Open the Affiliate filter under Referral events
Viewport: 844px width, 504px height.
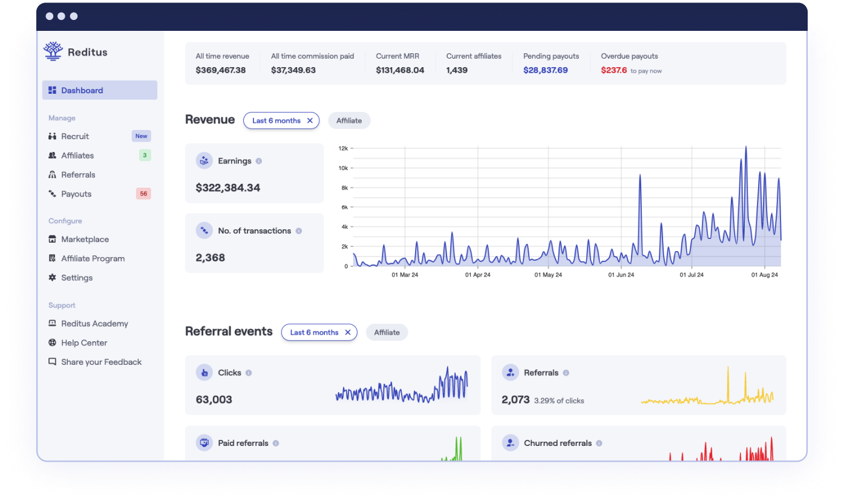pyautogui.click(x=387, y=332)
